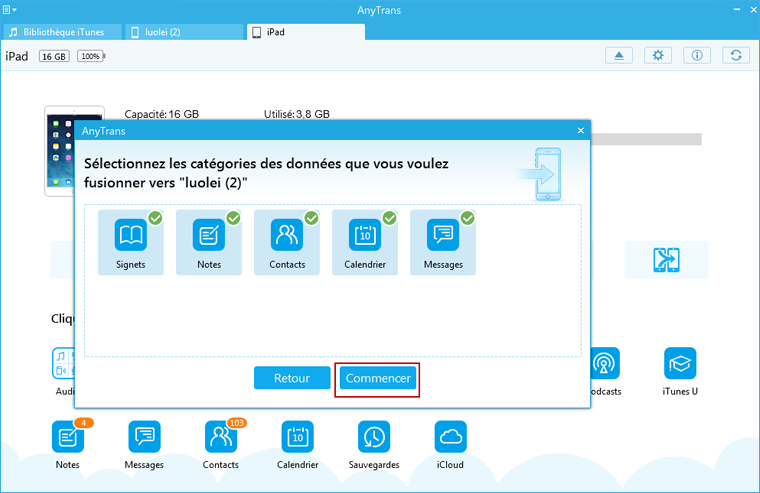Deselect the Messages category in dialog
The image size is (760, 493).
[x=443, y=242]
